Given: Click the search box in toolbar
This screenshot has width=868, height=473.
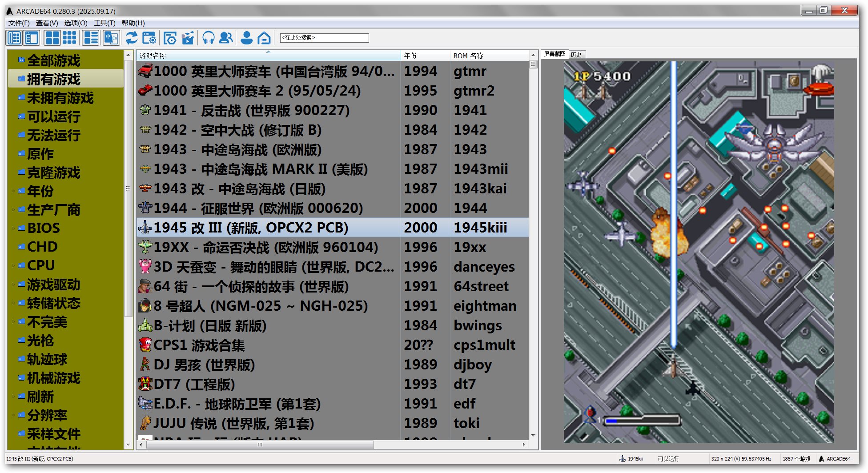Looking at the screenshot, I should (324, 38).
